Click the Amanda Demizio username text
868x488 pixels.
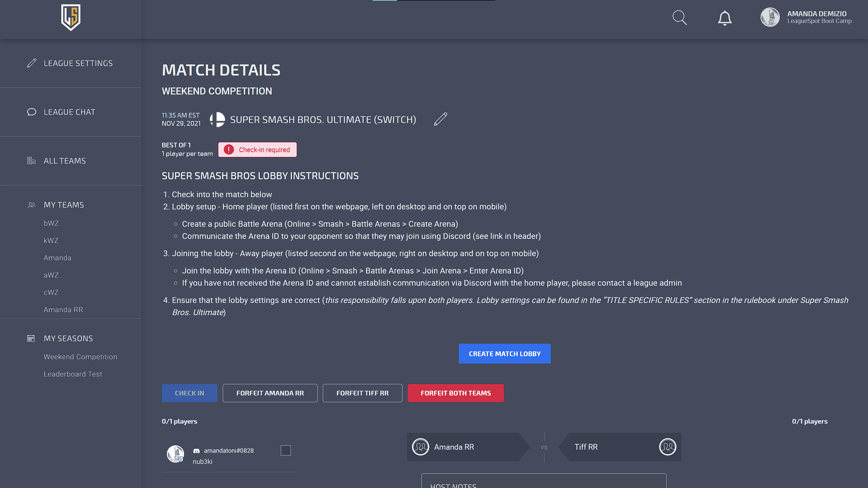tap(817, 14)
